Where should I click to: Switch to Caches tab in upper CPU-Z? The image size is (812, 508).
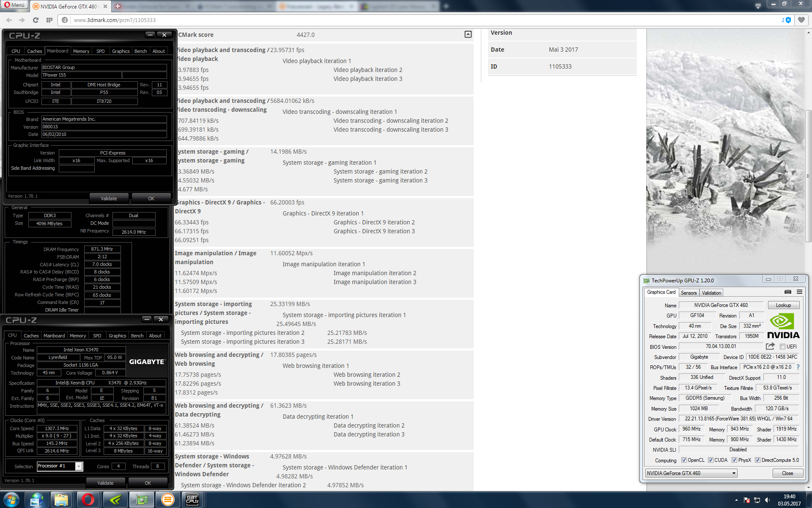tap(34, 51)
